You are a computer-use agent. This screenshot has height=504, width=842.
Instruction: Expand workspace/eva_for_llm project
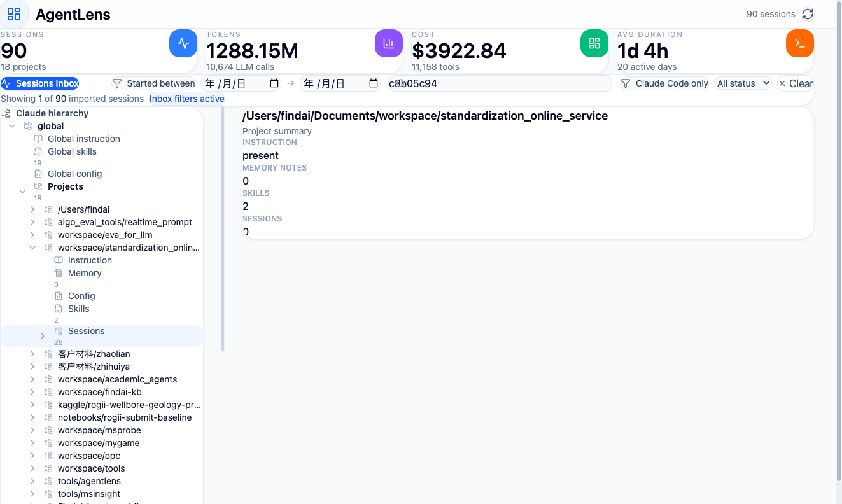[32, 235]
